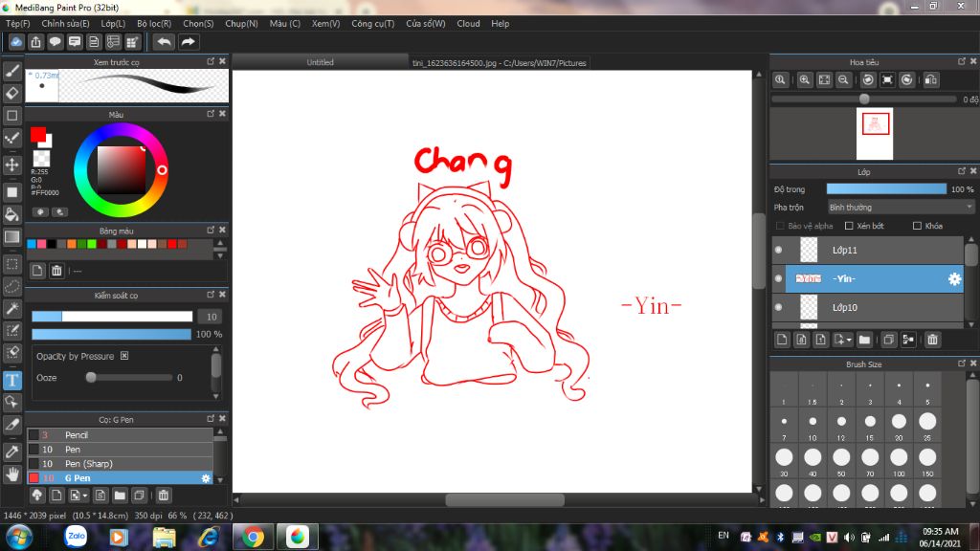Open the Tệp(F) menu
Screen dimensions: 980x551
click(x=18, y=24)
